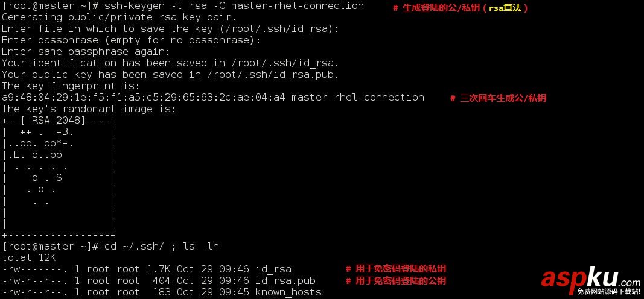Click the master-rhel-connection comment after the fingerprint
644x299 pixels.
click(x=357, y=98)
